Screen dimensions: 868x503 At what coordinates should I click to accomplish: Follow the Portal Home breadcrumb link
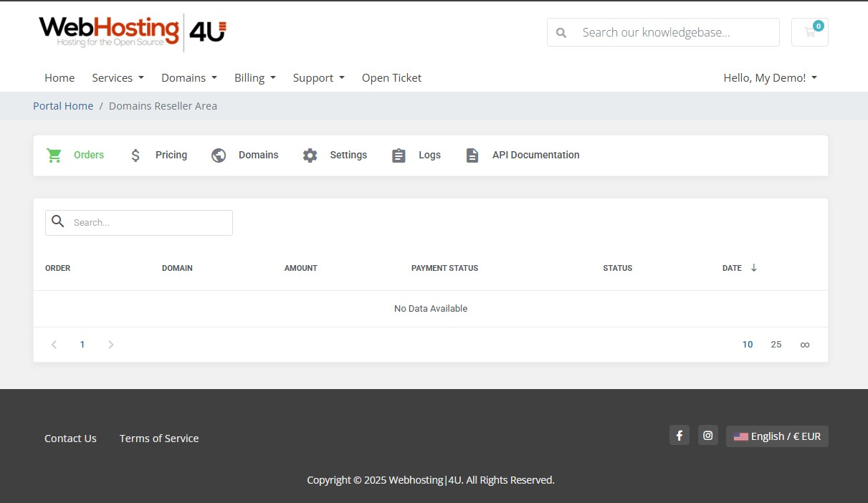(63, 106)
